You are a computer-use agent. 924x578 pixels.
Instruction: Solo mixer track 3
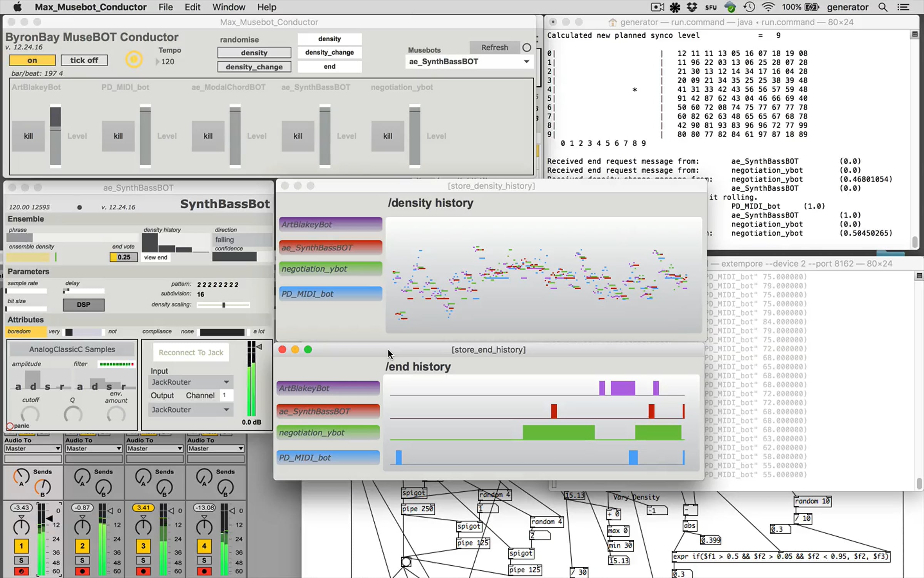(143, 560)
